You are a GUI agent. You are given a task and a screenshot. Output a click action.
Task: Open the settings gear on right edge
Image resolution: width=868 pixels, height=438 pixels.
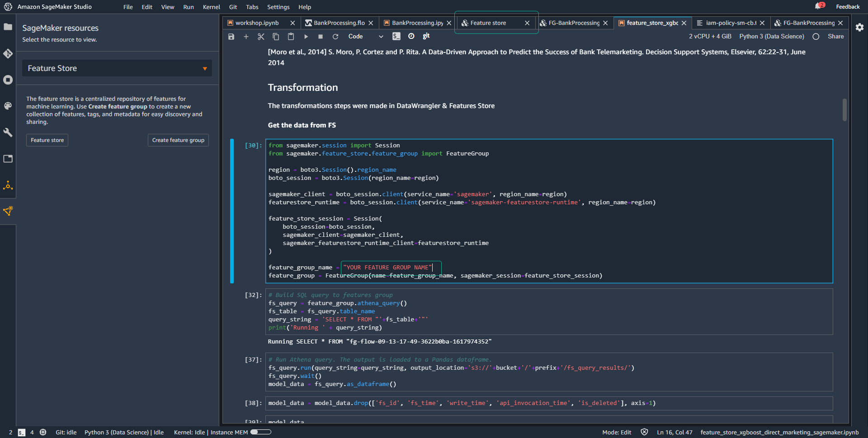(859, 27)
